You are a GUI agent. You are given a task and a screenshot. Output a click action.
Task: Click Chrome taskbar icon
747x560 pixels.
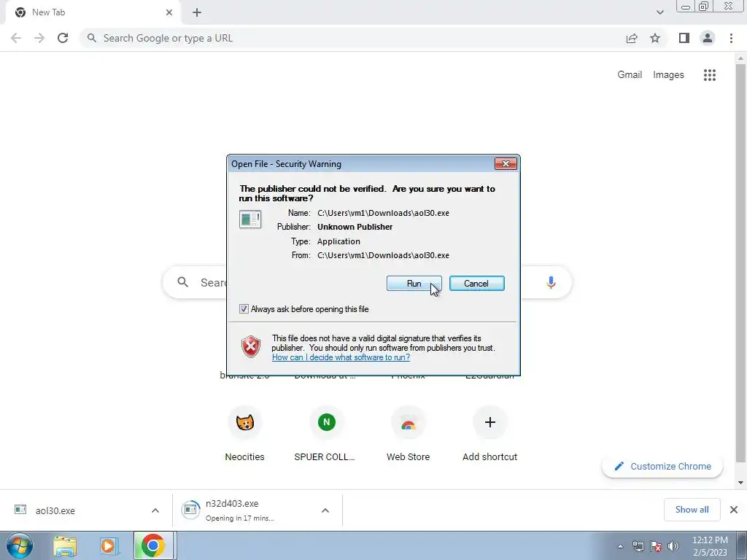pyautogui.click(x=152, y=546)
